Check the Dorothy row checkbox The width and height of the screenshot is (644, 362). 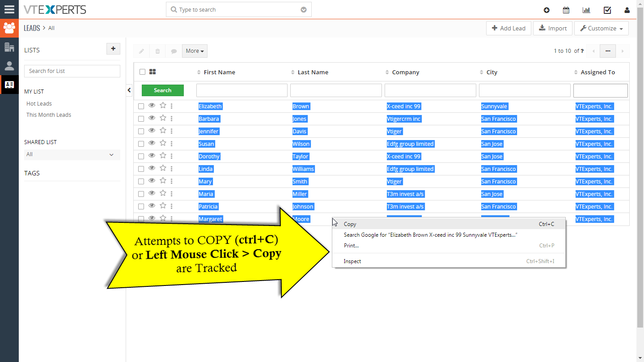coord(141,157)
